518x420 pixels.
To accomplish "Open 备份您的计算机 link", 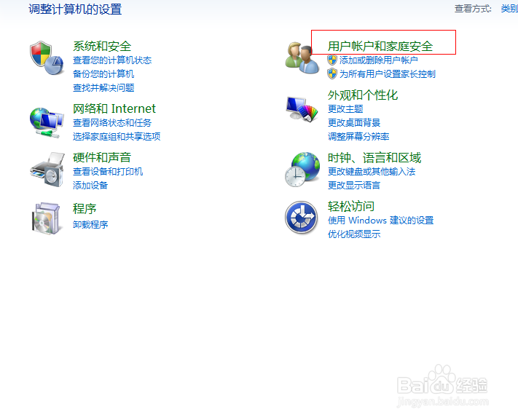I will [103, 74].
